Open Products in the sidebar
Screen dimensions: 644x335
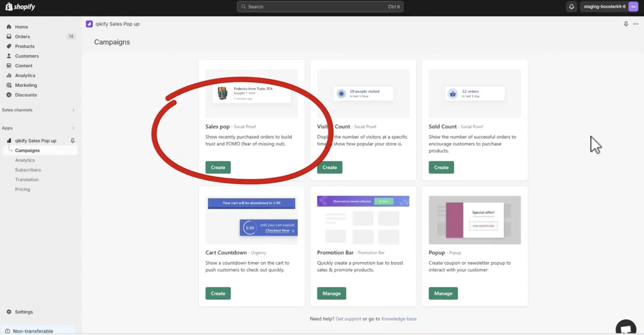click(x=25, y=46)
